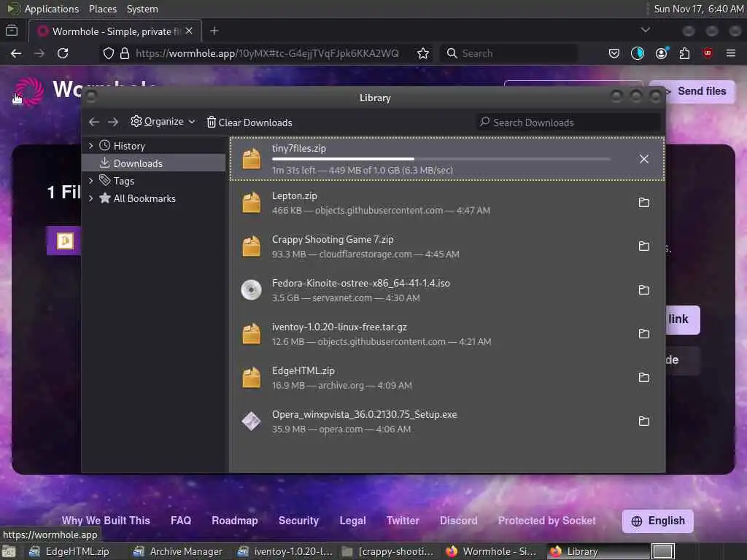Click the Wormhole URL address bar
The height and width of the screenshot is (560, 747).
pos(267,53)
